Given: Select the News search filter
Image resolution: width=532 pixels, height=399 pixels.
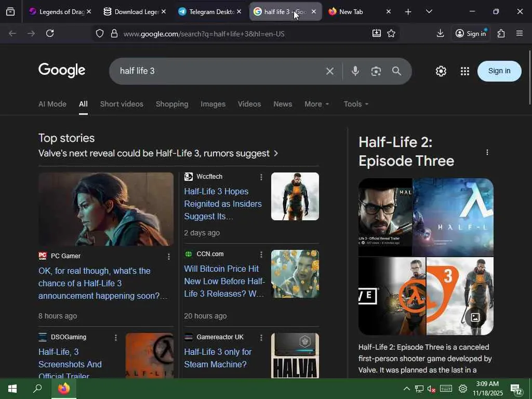Looking at the screenshot, I should (283, 104).
